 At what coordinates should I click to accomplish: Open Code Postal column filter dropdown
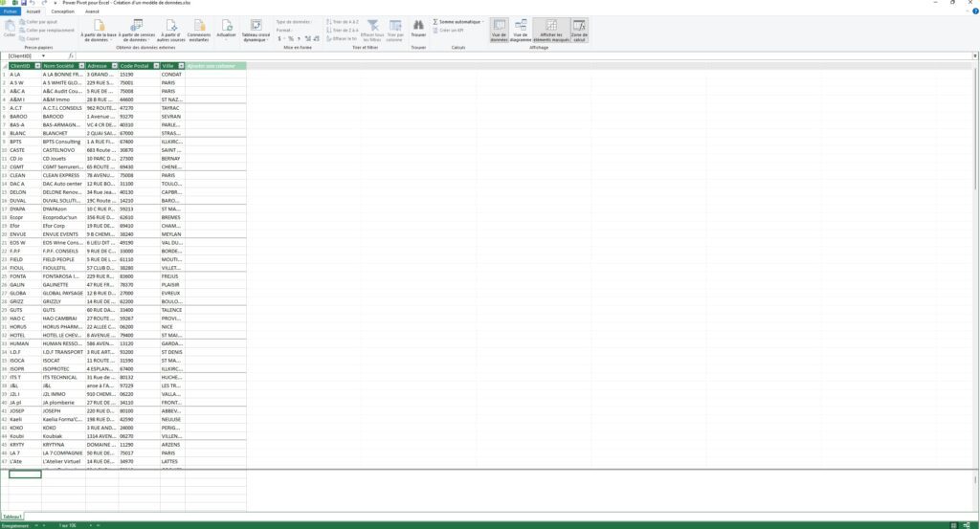156,66
